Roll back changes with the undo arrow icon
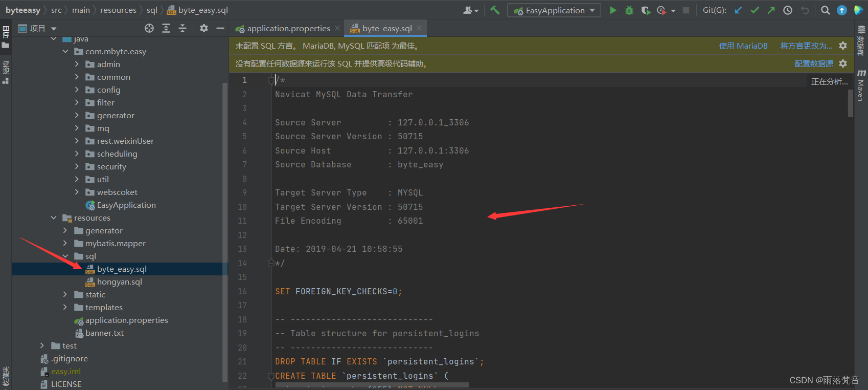 point(805,10)
